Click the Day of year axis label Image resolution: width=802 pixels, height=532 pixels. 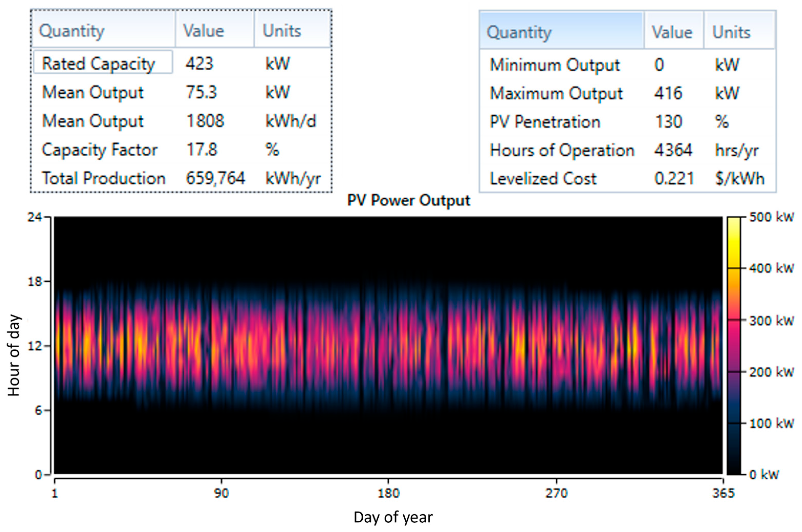pos(393,518)
